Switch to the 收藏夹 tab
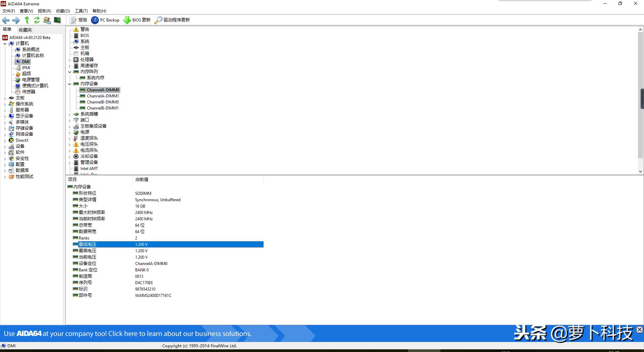Viewport: 644px width, 352px height. (x=25, y=30)
